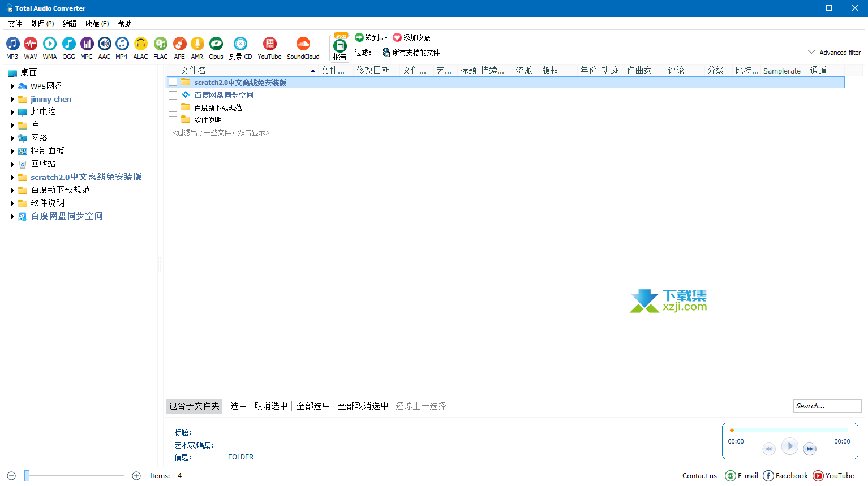
Task: Click the AMR microphone icon
Action: tap(197, 44)
